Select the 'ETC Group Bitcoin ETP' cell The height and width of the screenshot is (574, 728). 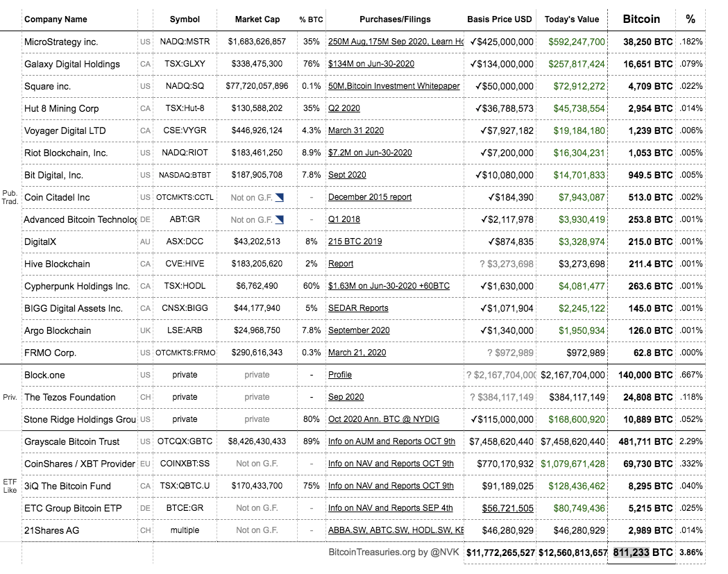(80, 509)
